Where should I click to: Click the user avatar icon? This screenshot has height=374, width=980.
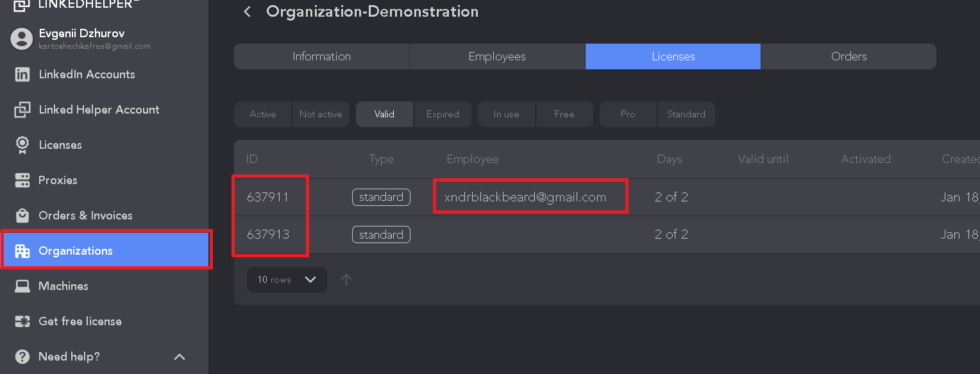21,38
